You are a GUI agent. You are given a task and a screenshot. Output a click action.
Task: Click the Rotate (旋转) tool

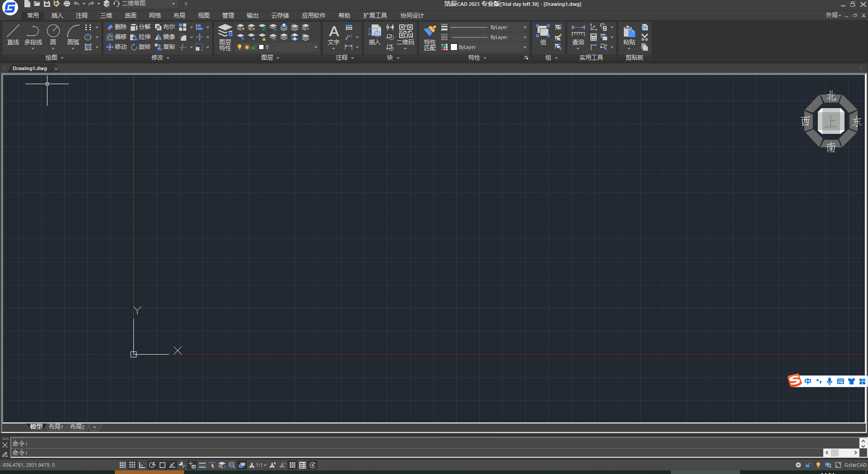coord(141,47)
